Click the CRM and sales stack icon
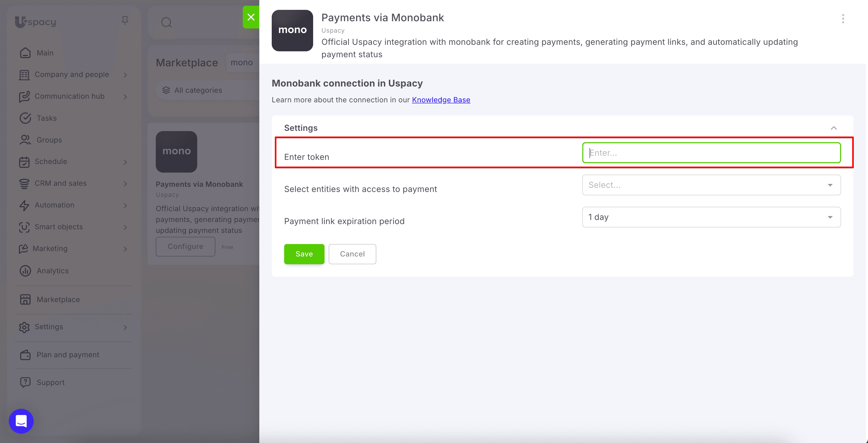 point(24,183)
